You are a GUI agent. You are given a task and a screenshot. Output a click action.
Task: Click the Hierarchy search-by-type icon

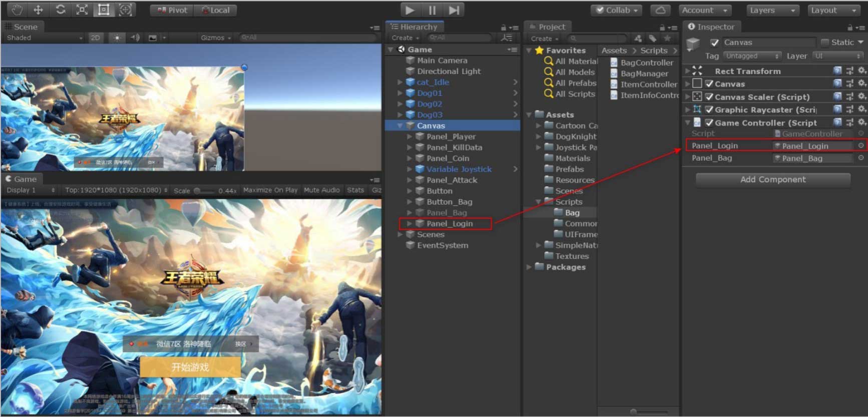(507, 38)
